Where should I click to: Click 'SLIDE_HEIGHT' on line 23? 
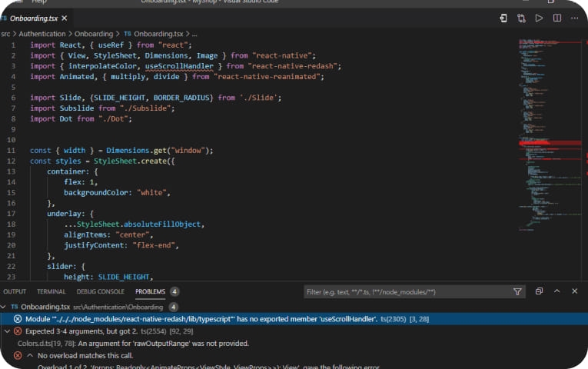pos(124,277)
